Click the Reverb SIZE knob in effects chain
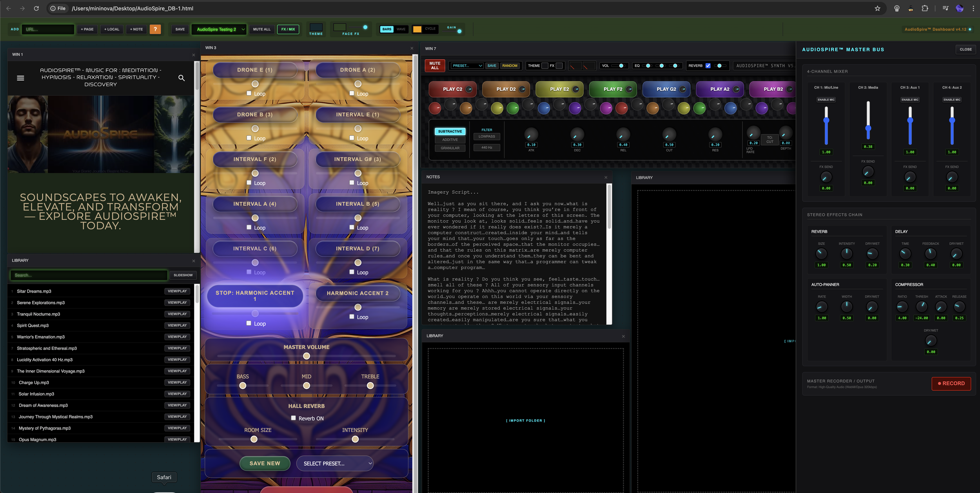 (821, 254)
